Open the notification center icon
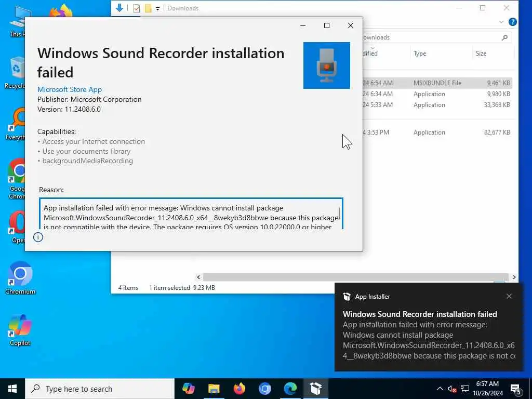Image resolution: width=532 pixels, height=399 pixels. click(515, 389)
